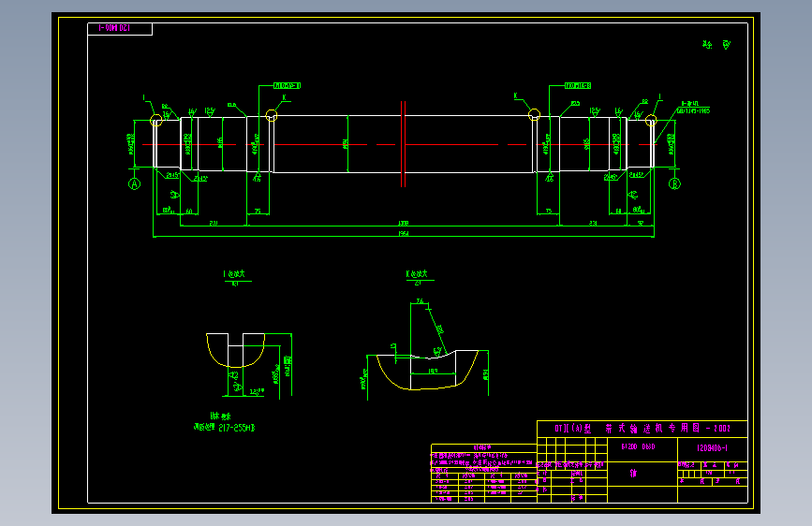Select the '1364' overall length dimension
This screenshot has width=812, height=526.
point(404,233)
